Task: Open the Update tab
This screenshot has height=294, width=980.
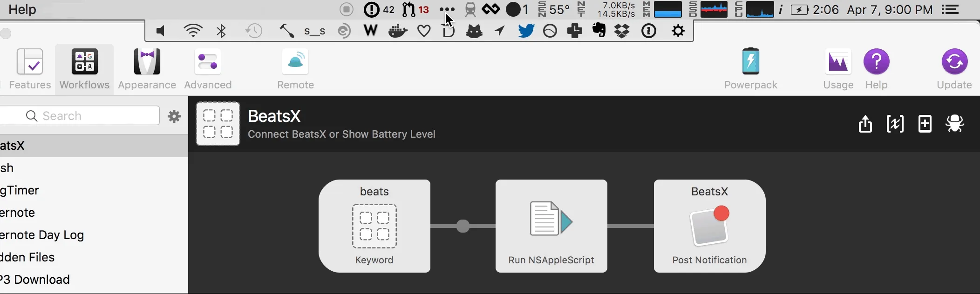Action: [x=954, y=69]
